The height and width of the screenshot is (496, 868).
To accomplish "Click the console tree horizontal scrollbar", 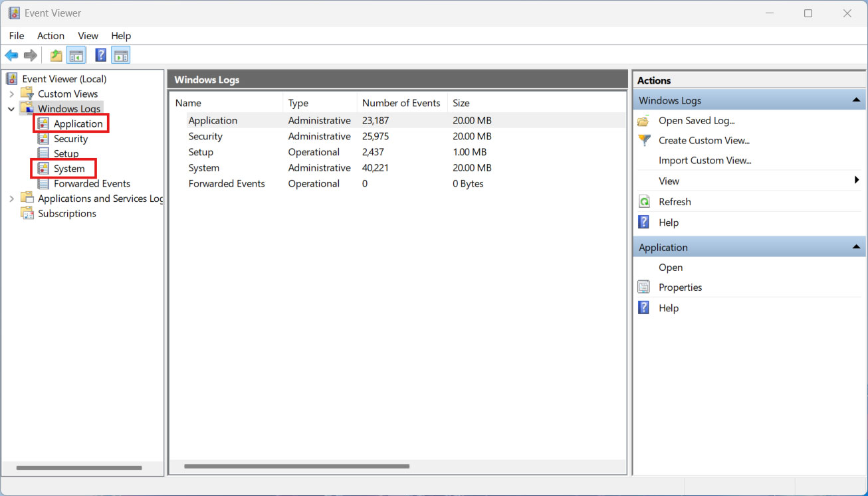I will pos(79,468).
